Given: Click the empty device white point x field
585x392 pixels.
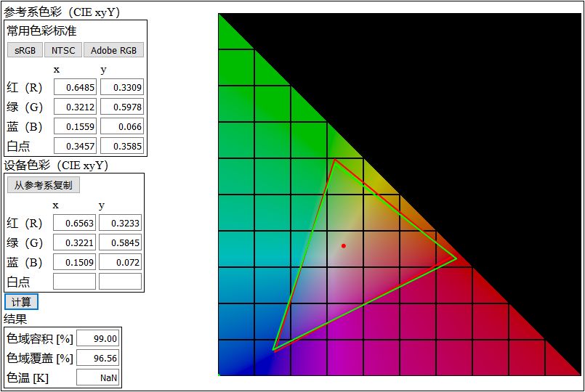Looking at the screenshot, I should coord(74,282).
